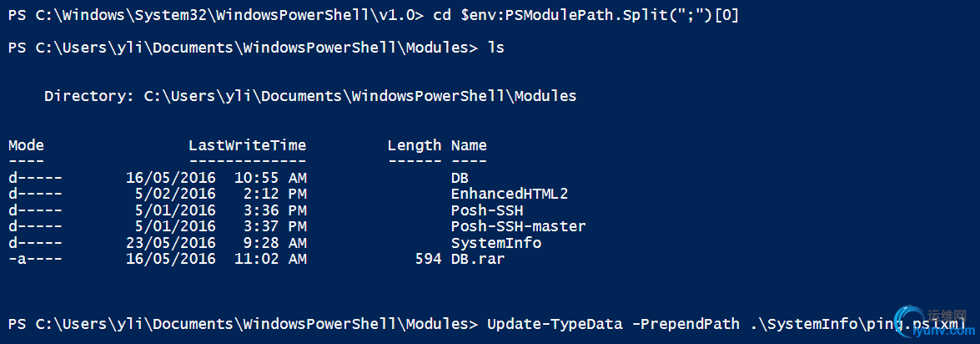The width and height of the screenshot is (980, 344).
Task: Click the Mode column header
Action: (x=26, y=145)
